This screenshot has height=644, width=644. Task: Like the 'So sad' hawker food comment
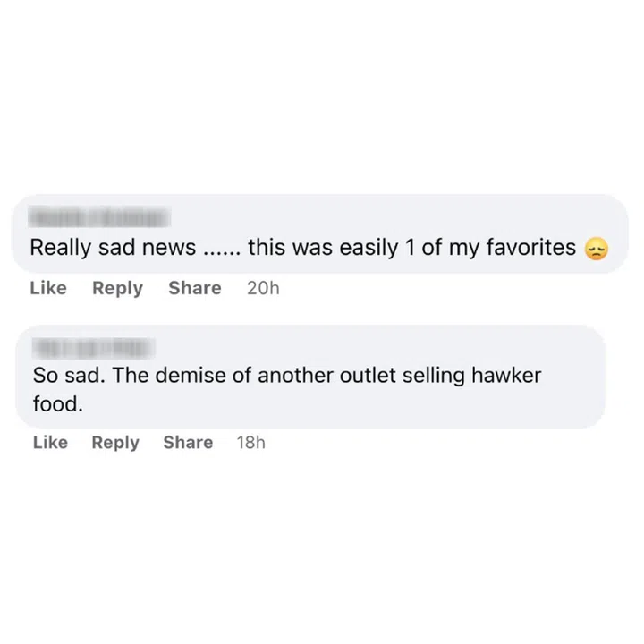50,443
